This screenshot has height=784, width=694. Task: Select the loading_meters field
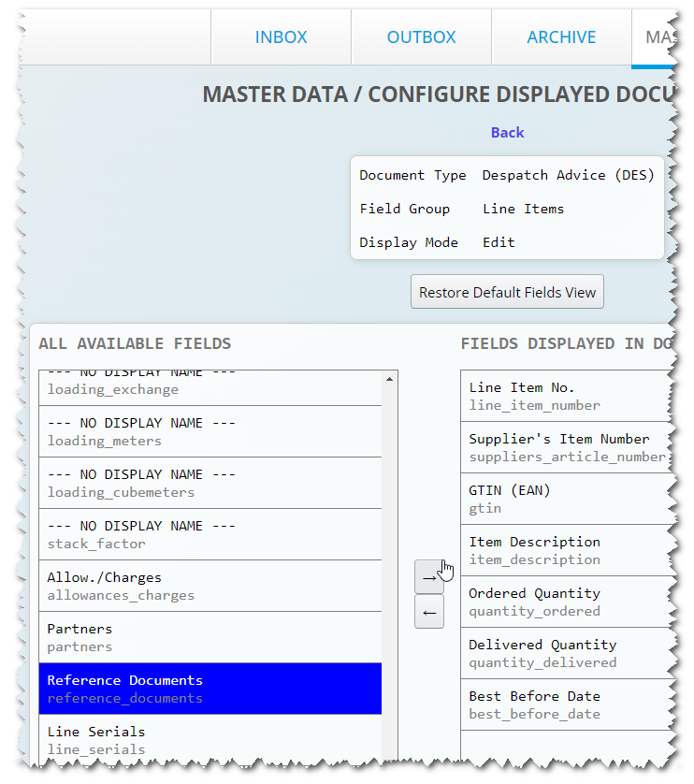(210, 431)
